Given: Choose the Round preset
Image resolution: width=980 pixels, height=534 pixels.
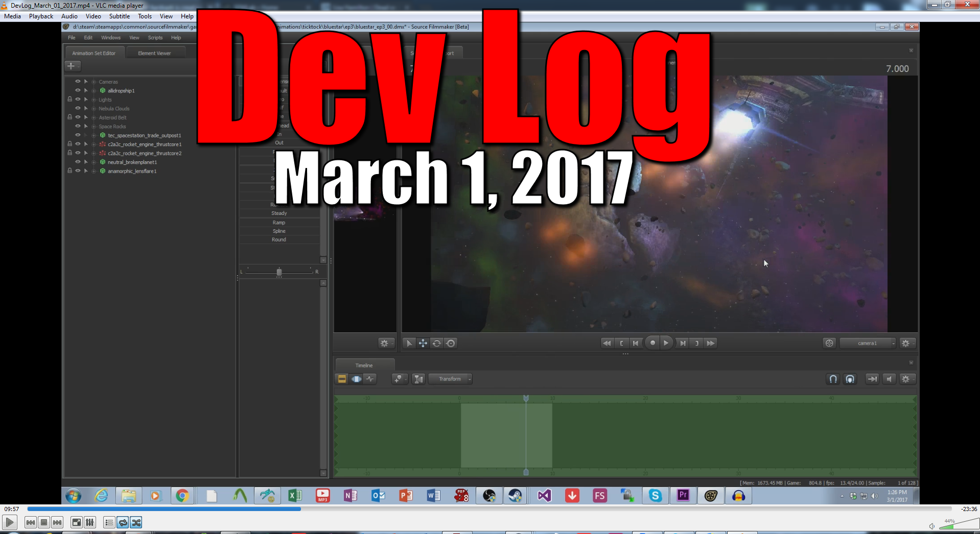Looking at the screenshot, I should point(279,240).
